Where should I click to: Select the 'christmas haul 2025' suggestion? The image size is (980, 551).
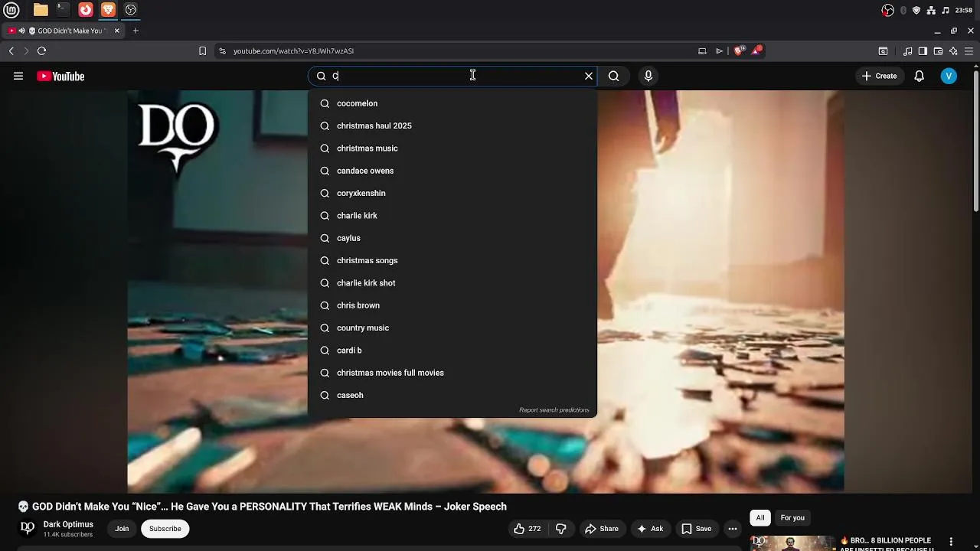(x=452, y=126)
